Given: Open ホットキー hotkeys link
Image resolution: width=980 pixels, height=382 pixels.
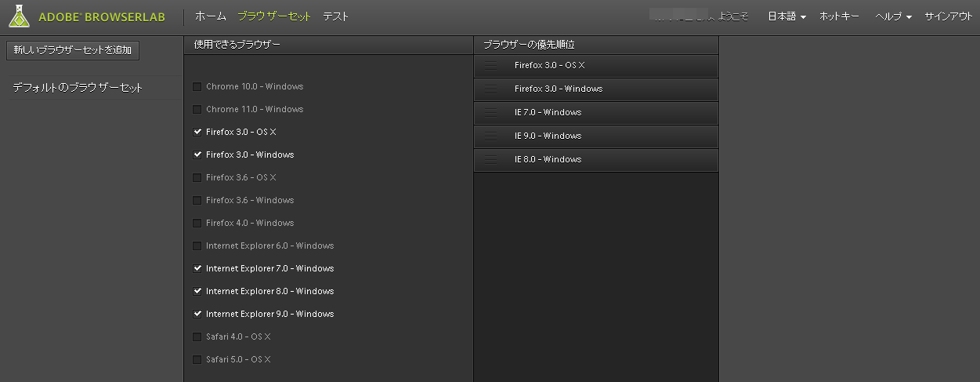Looking at the screenshot, I should (x=840, y=16).
